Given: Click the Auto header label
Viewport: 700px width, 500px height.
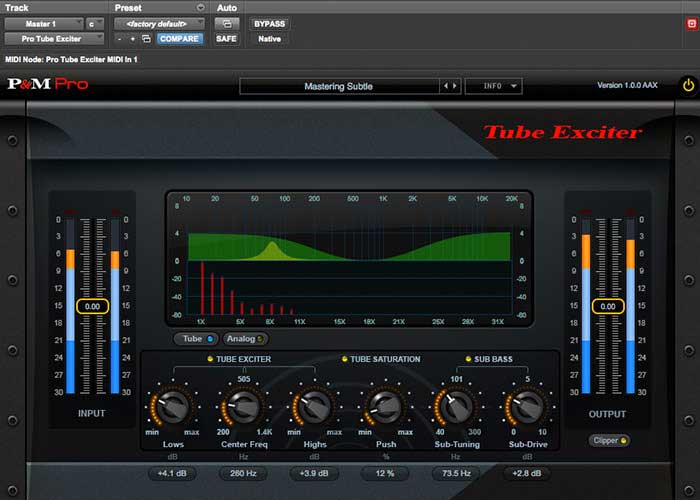Looking at the screenshot, I should [x=227, y=8].
